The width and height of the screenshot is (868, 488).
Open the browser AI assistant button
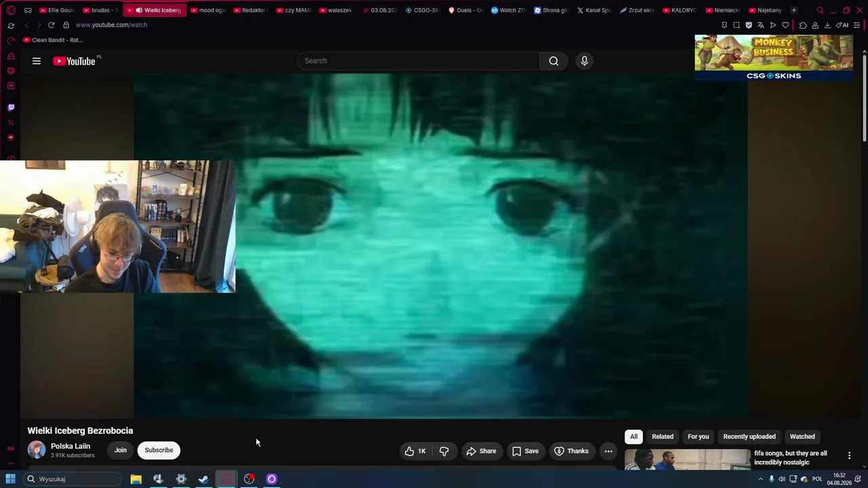[x=842, y=25]
